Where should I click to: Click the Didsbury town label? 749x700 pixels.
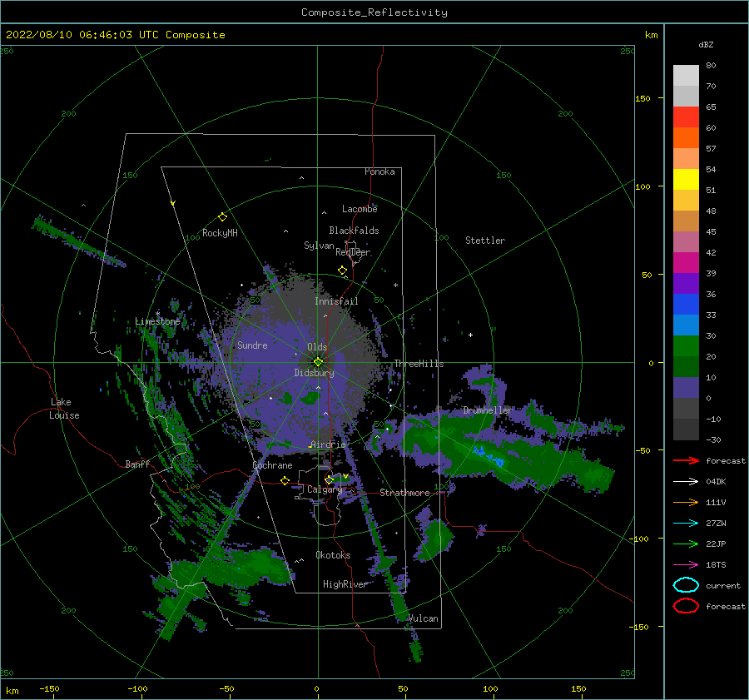(315, 373)
